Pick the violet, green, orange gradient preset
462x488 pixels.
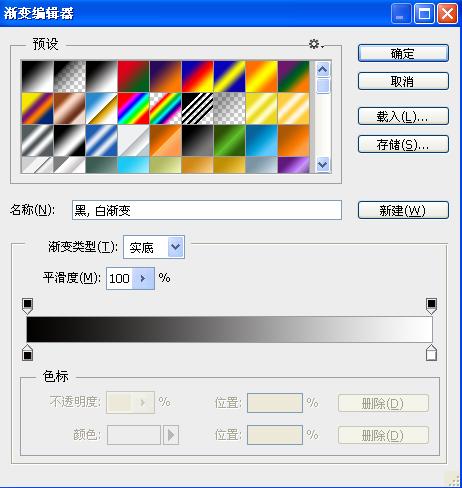[294, 76]
